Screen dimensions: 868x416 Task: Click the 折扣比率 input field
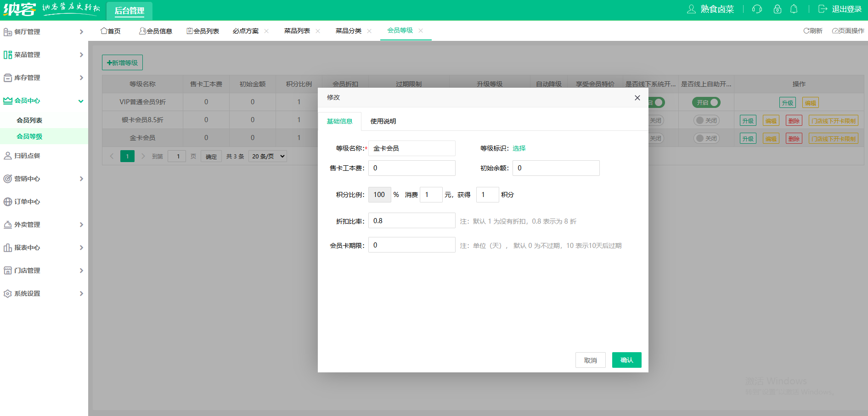click(411, 221)
